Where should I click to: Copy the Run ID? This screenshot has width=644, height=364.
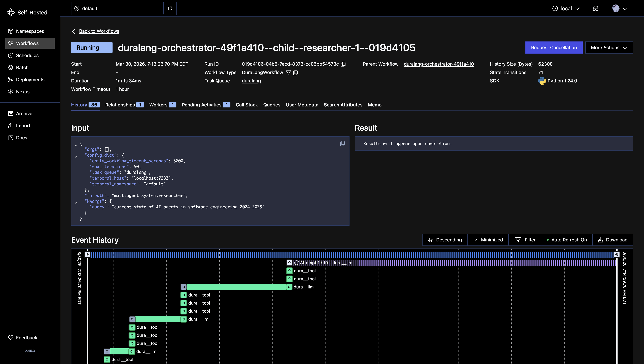pos(343,64)
